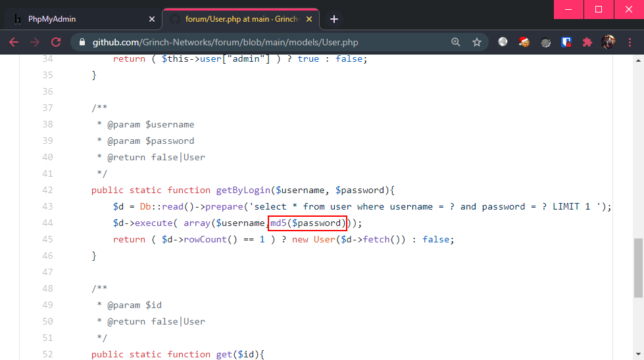Viewport: 644px width, 360px height.
Task: Click the vertical scrollbar thumb
Action: click(x=638, y=267)
